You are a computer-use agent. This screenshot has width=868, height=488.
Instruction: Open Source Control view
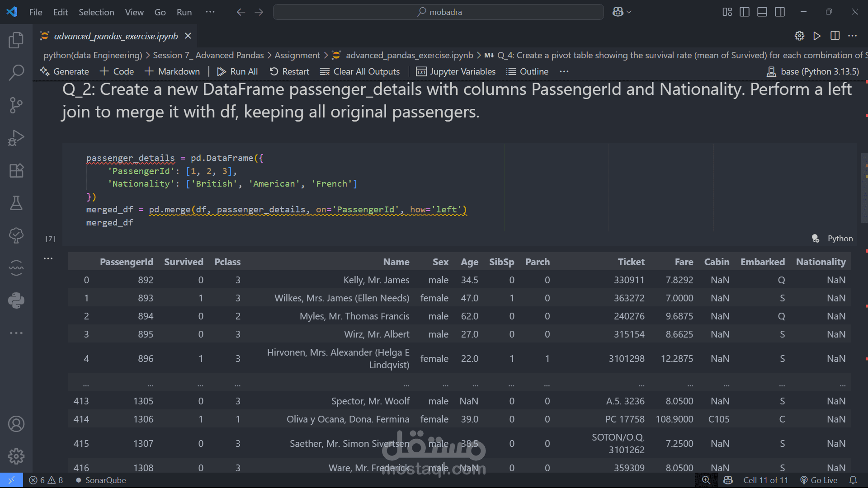pyautogui.click(x=16, y=105)
